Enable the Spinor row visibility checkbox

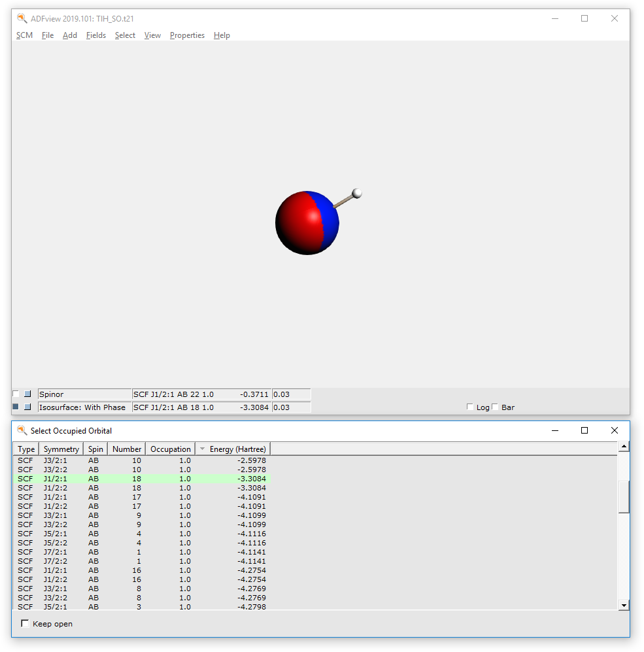(x=16, y=394)
